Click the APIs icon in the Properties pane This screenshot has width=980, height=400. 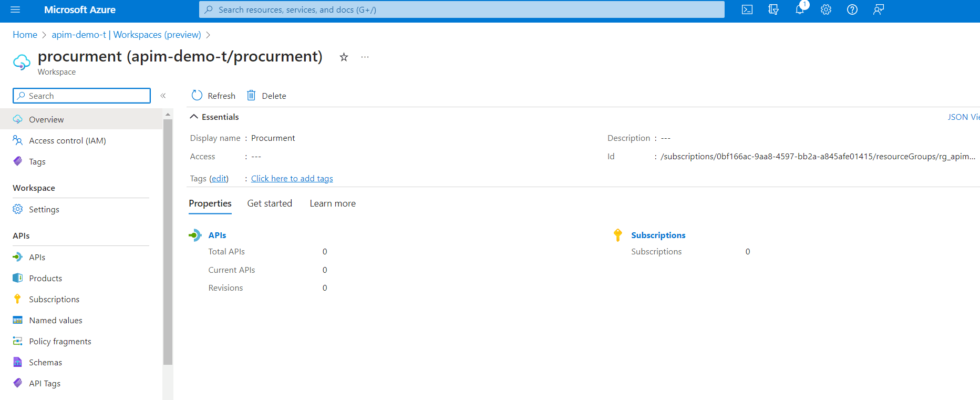[195, 235]
